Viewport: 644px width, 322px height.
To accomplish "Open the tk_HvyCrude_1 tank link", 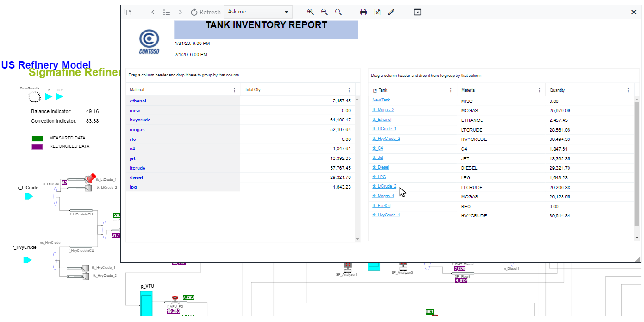I will pyautogui.click(x=386, y=215).
